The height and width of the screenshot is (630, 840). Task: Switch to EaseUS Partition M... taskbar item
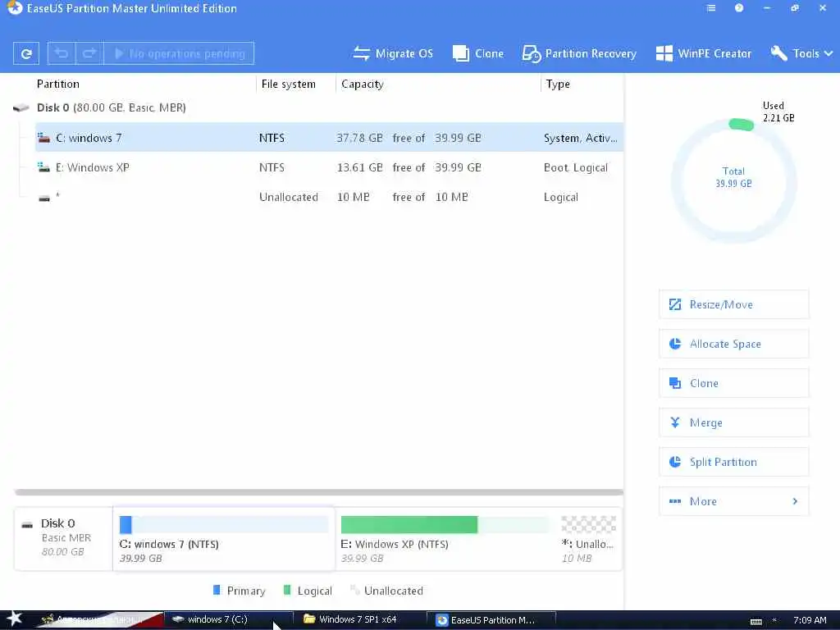click(491, 620)
